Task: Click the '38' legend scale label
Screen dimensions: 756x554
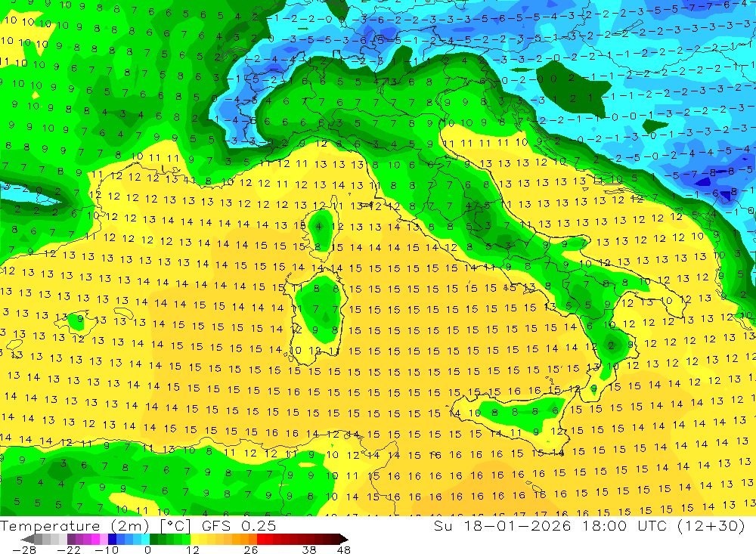Action: point(308,550)
